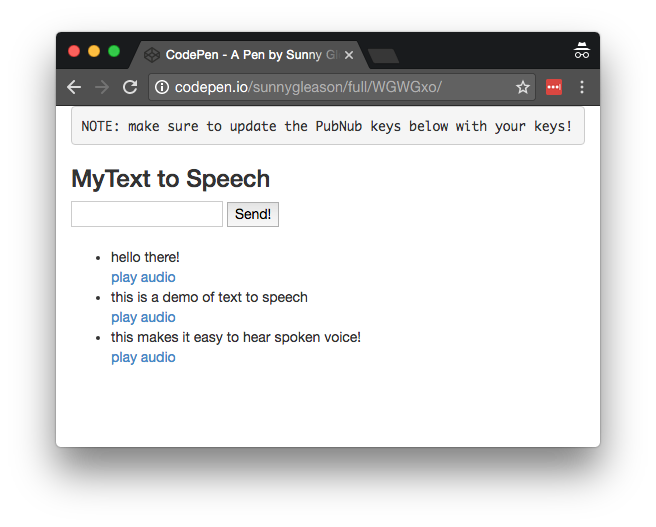Play audio for "hear spoken voice" message
This screenshot has width=656, height=527.
pos(143,357)
